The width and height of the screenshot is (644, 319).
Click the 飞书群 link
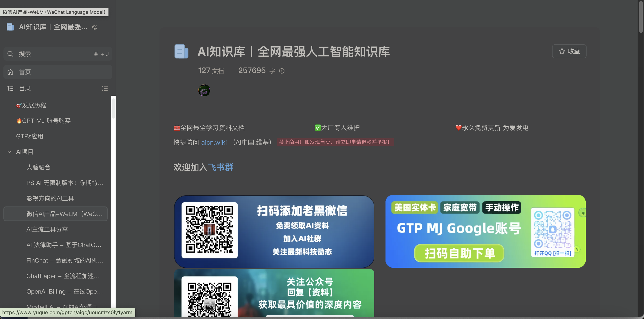point(220,167)
